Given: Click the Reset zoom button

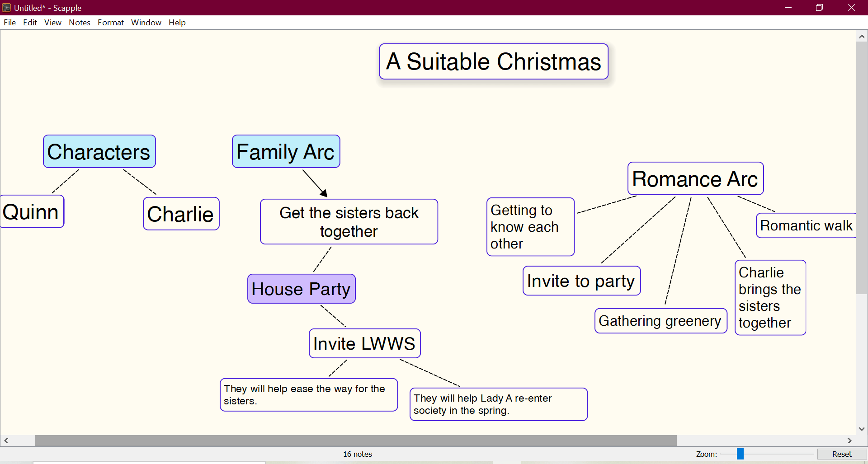Looking at the screenshot, I should pos(841,454).
